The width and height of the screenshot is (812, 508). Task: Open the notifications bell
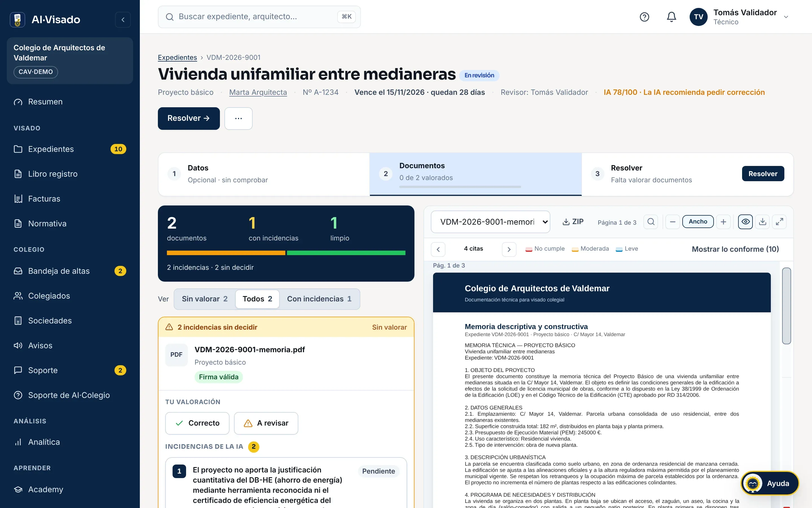coord(671,17)
